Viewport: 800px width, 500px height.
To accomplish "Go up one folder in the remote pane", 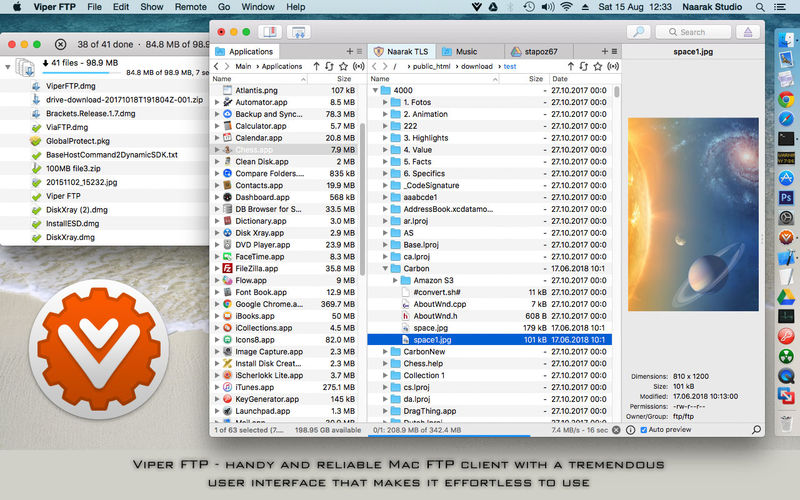I will click(x=570, y=66).
